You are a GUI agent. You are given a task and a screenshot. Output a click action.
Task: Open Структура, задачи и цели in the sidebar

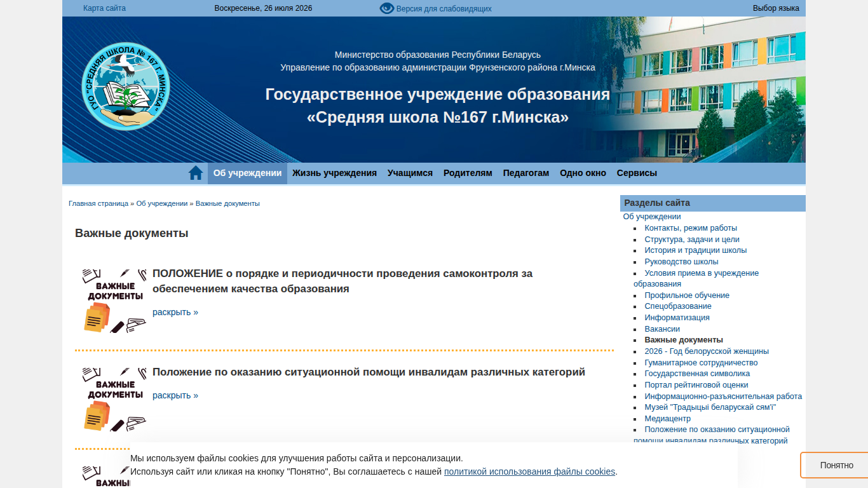[x=692, y=240]
